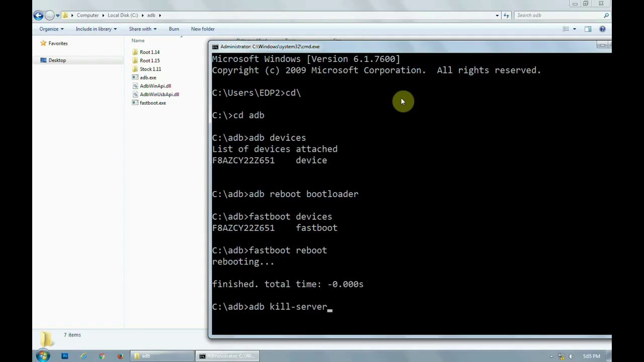Click the adb segment in the breadcrumb
644x362 pixels.
[x=151, y=15]
